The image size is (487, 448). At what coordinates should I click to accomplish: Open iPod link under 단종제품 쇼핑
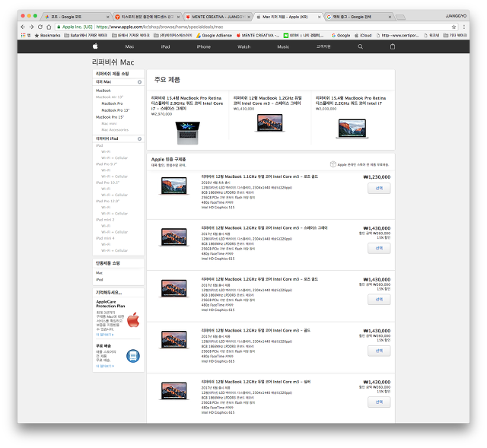[100, 280]
